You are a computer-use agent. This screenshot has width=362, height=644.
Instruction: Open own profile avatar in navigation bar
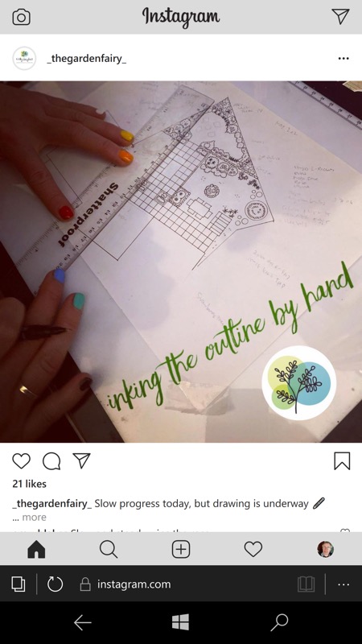326,549
